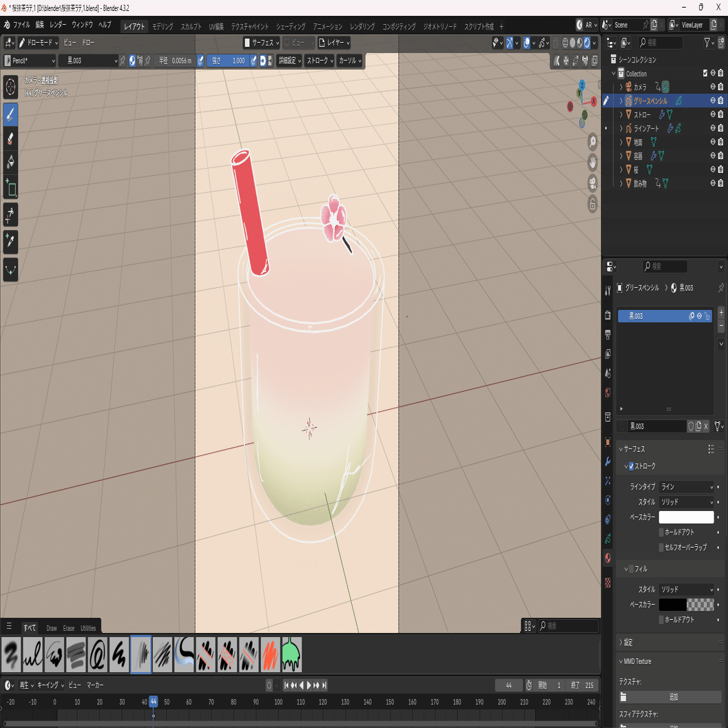Viewport: 728px width, 728px height.
Task: Expand the ラインアート tree item
Action: click(x=621, y=128)
